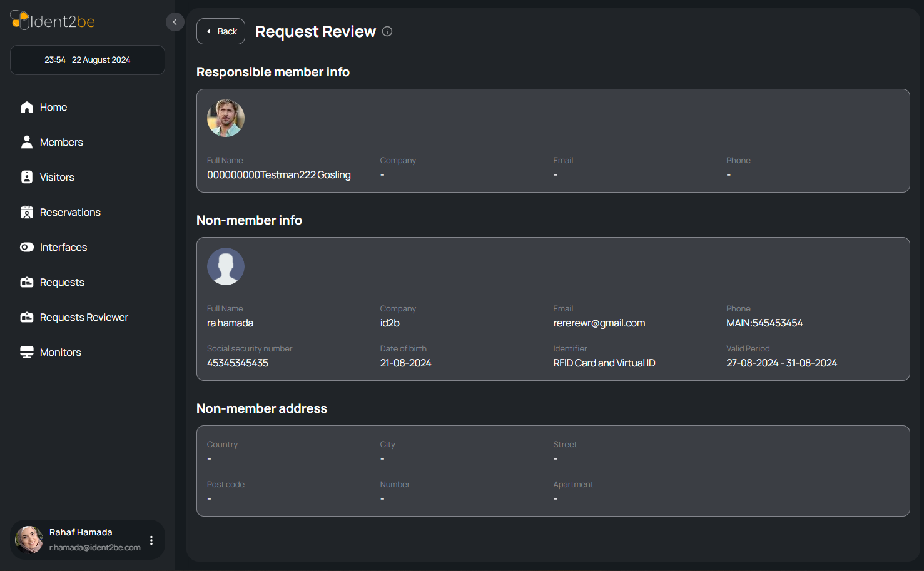
Task: Click the Non-member info heading
Action: (x=249, y=220)
